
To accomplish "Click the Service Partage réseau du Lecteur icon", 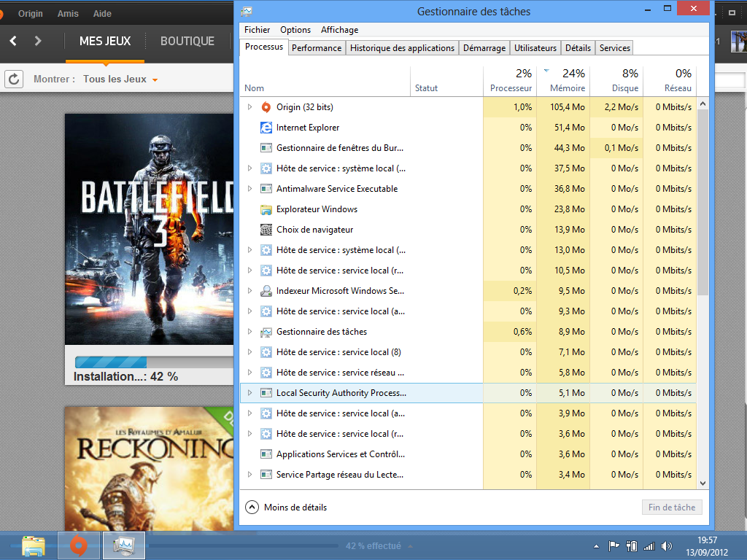I will [x=266, y=475].
